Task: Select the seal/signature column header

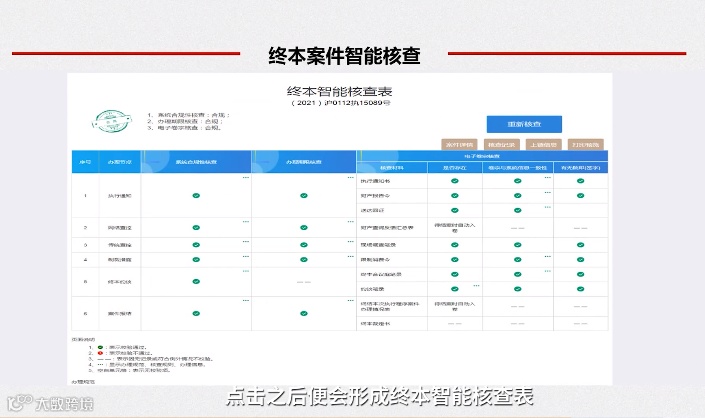Action: click(580, 168)
